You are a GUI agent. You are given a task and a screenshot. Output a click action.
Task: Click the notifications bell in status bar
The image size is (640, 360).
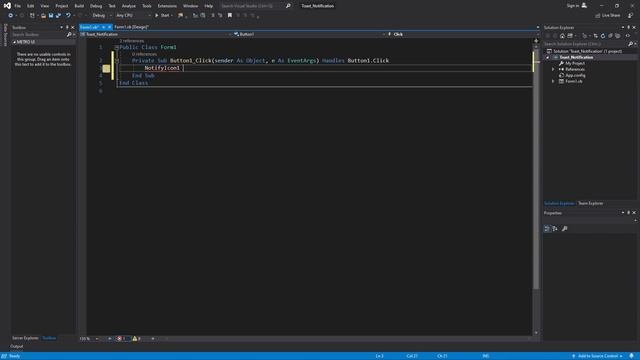coord(632,356)
